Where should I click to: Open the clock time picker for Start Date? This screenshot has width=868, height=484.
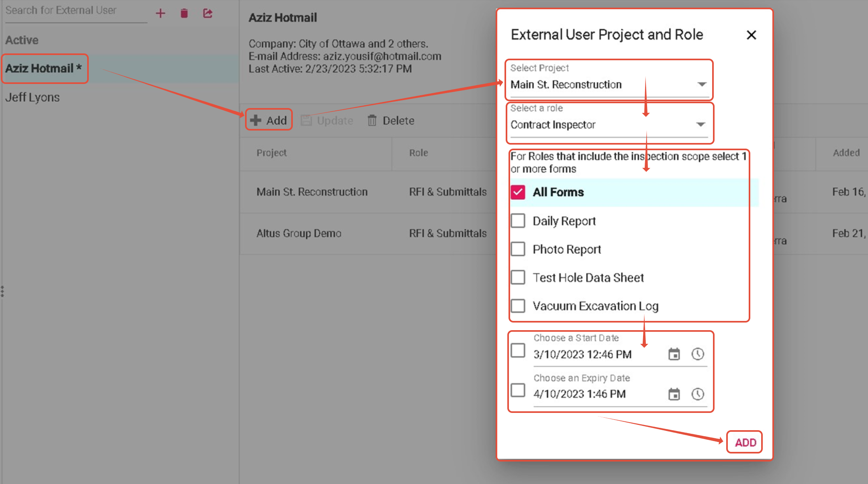click(x=698, y=354)
